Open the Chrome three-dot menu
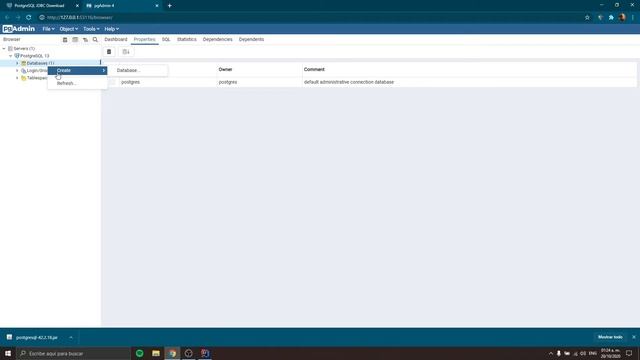Screen dimensions: 640x360 (633, 18)
